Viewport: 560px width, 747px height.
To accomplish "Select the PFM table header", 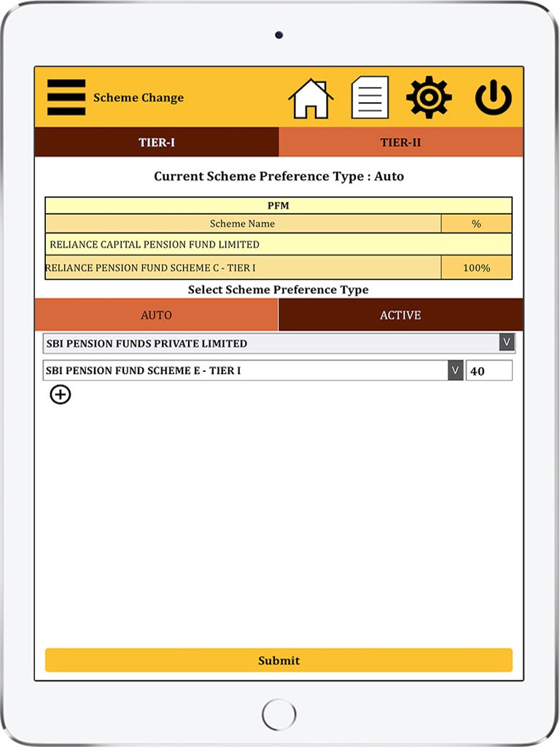I will click(279, 205).
